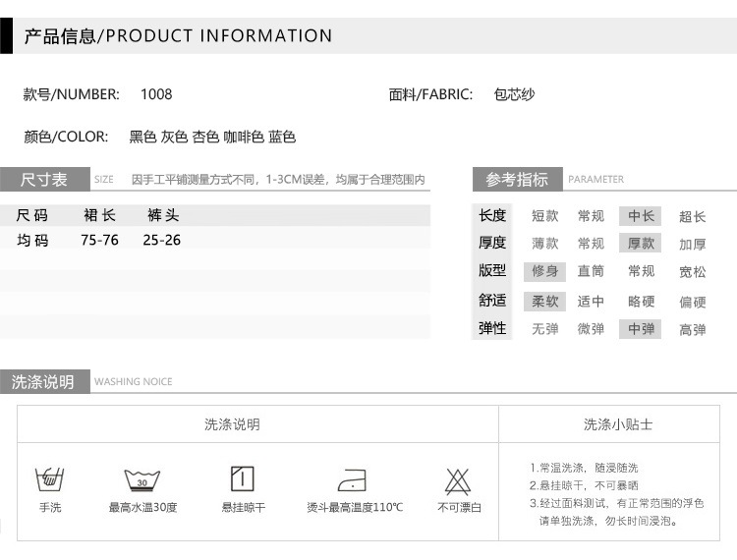Select the 短款 length option
This screenshot has width=737, height=560.
[544, 216]
